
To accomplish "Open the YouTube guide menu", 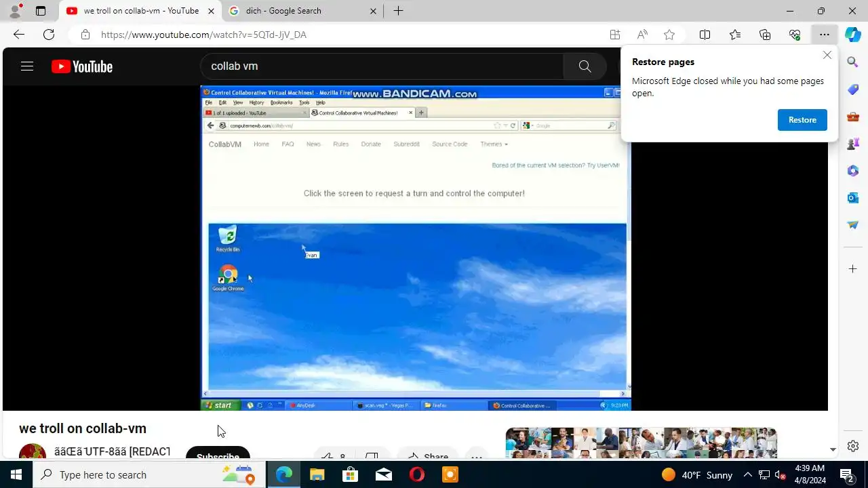I will click(27, 66).
